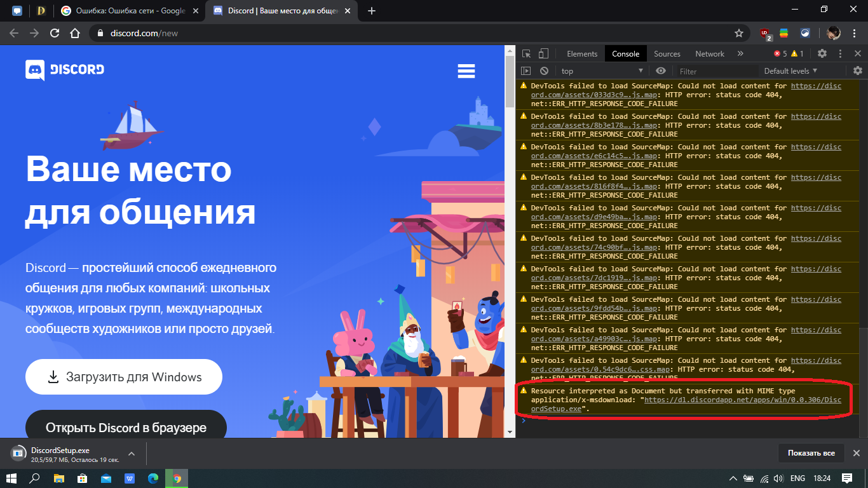Focus the console Filter field
Screen dimensions: 868x488
(x=717, y=71)
